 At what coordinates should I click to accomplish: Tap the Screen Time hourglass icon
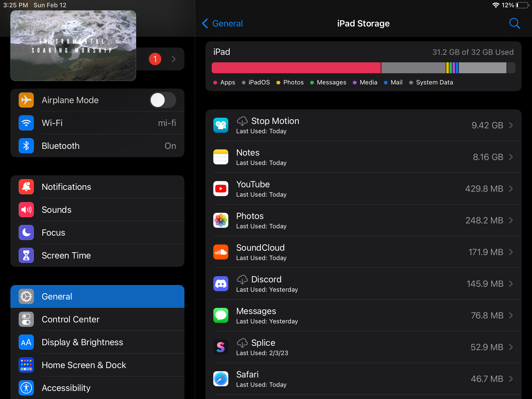[x=26, y=255]
